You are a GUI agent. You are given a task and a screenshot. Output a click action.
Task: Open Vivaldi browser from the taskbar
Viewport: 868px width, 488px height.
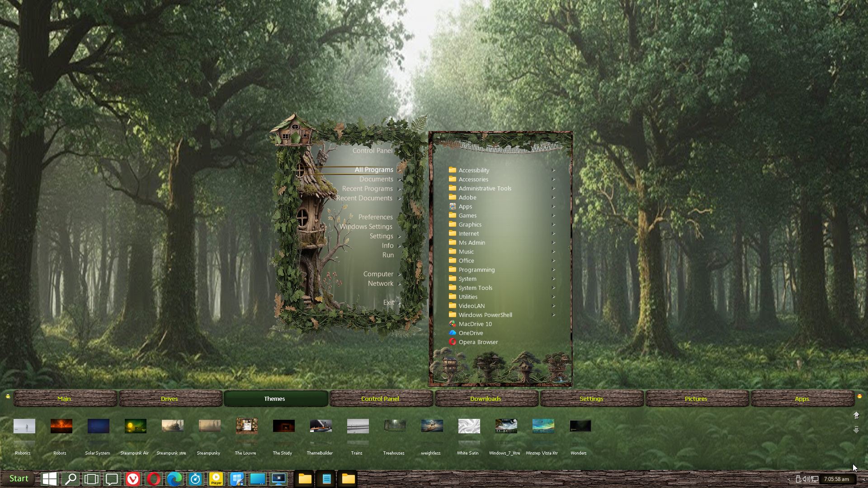point(132,479)
